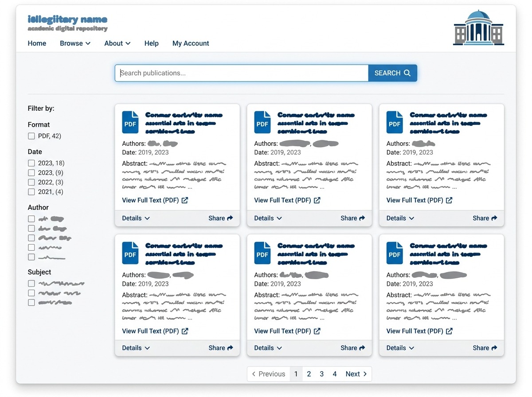The height and width of the screenshot is (397, 532).
Task: Open the About dropdown menu
Action: coord(117,43)
